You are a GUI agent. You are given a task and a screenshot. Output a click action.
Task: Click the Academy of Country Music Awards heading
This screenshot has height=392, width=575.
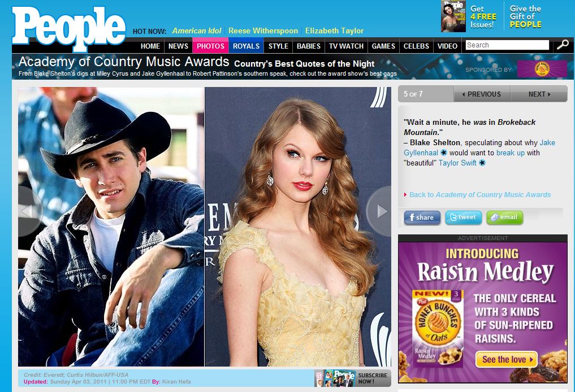click(124, 62)
